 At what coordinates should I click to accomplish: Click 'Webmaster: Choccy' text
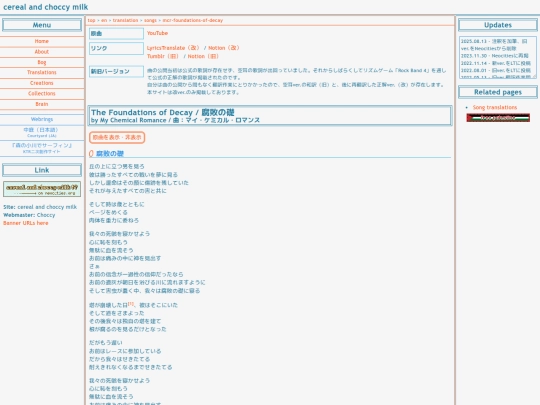point(29,215)
